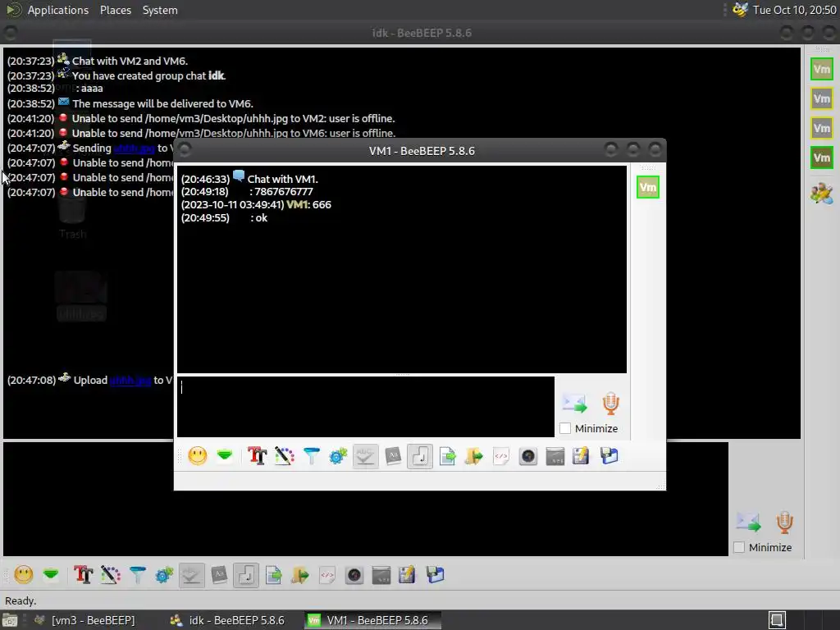The height and width of the screenshot is (630, 840).
Task: Toggle spell checking in idk window toolbar
Action: click(x=191, y=575)
